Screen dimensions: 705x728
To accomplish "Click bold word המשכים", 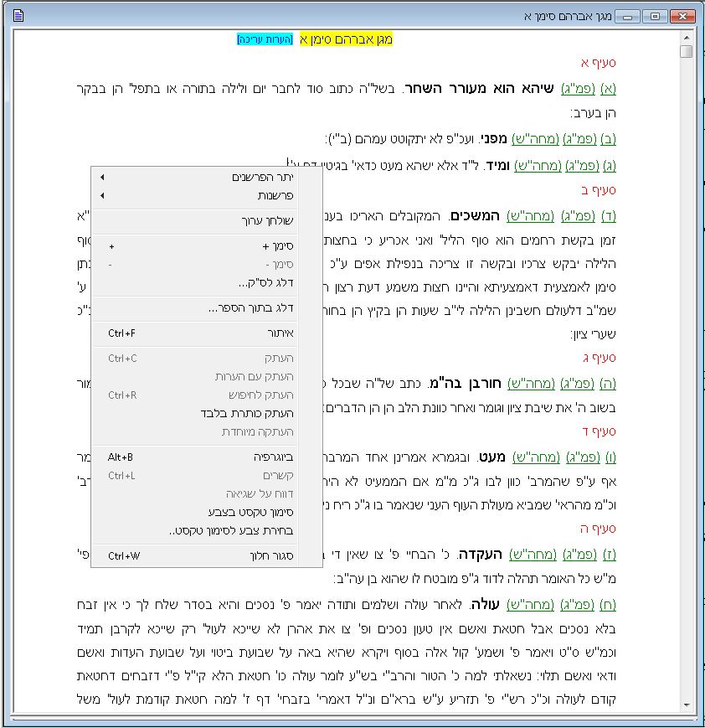I will 474,215.
